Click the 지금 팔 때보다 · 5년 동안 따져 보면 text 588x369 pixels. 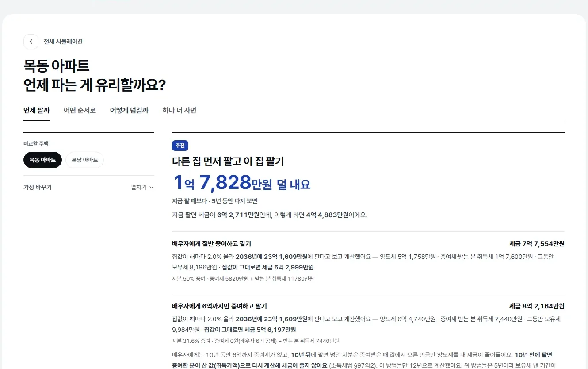pos(215,201)
